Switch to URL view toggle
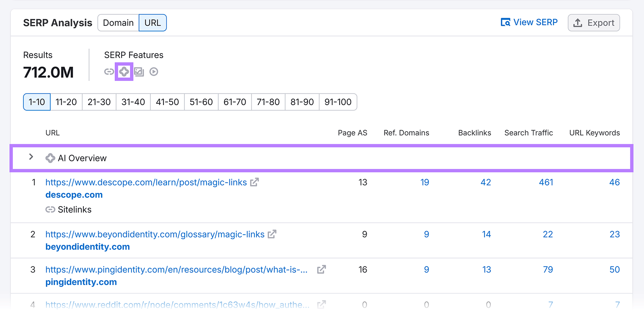 pyautogui.click(x=153, y=23)
